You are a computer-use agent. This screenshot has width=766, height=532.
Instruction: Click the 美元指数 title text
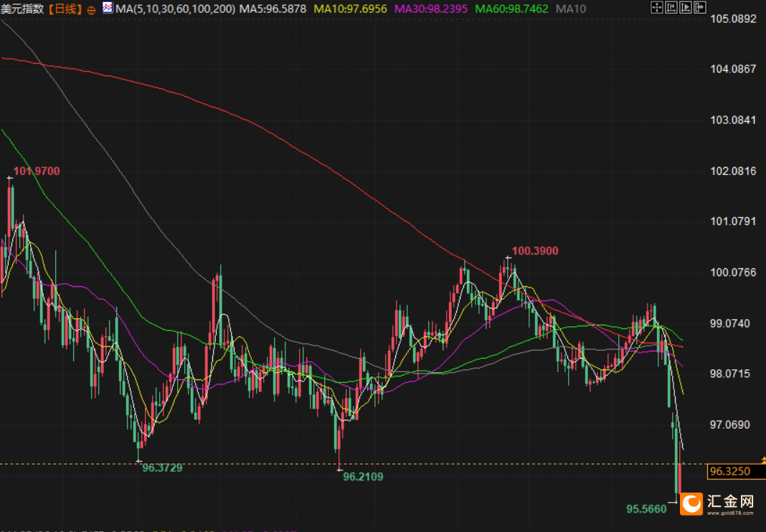pos(22,9)
